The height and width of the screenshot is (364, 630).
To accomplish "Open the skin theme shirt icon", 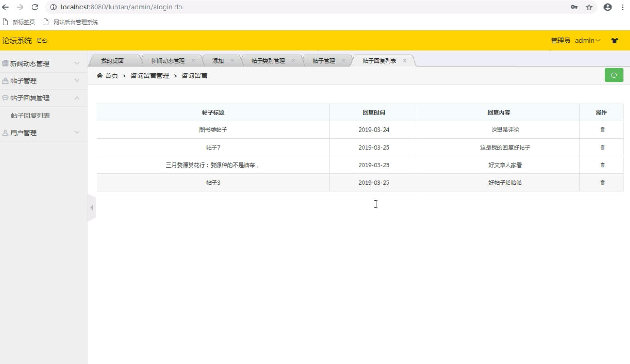I will point(614,41).
